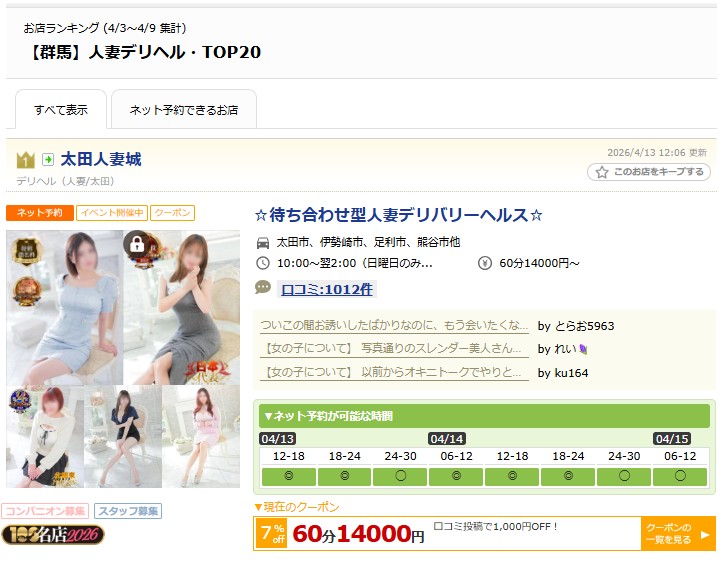Click the clock icon beside business hours
The width and height of the screenshot is (728, 574).
point(263,263)
